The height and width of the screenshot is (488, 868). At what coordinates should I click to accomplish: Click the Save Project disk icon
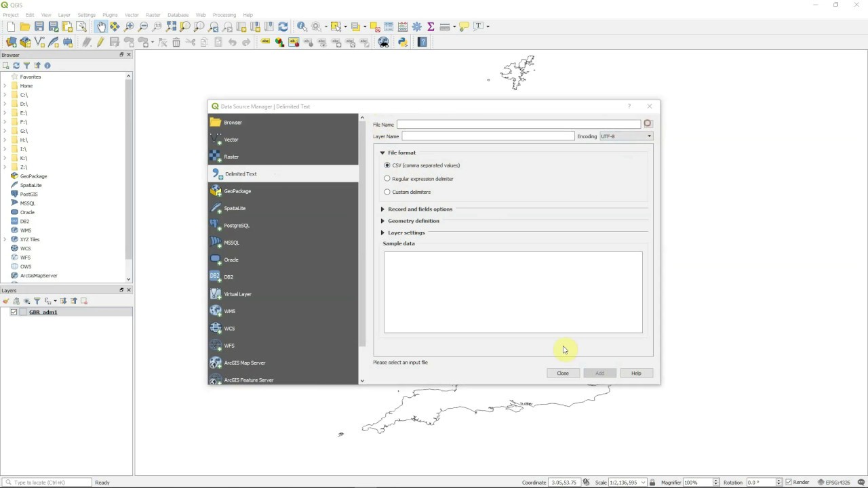tap(39, 26)
